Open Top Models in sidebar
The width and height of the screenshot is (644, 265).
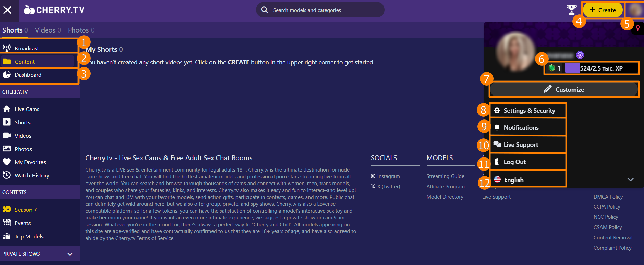tap(29, 237)
